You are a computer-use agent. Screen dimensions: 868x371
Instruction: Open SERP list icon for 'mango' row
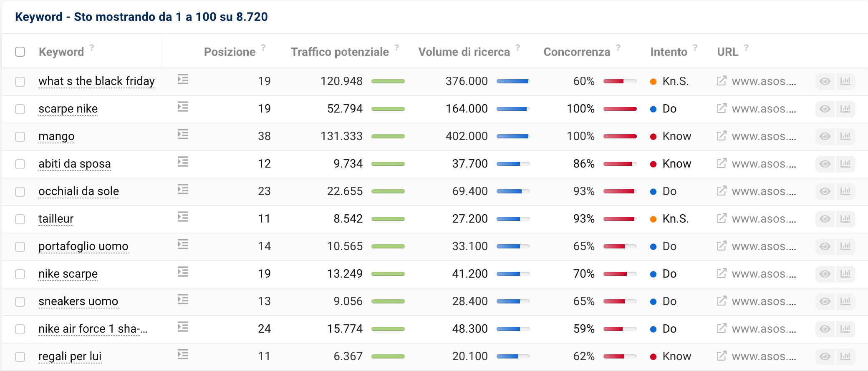tap(183, 134)
